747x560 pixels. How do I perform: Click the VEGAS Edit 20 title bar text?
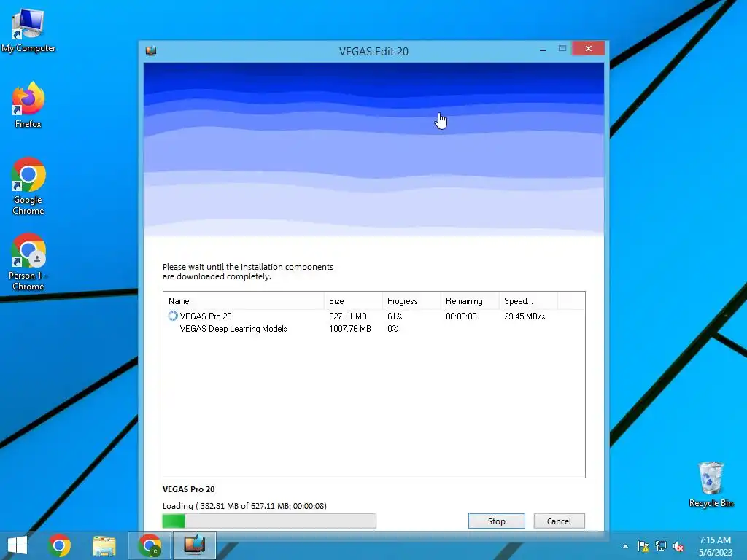click(x=373, y=52)
